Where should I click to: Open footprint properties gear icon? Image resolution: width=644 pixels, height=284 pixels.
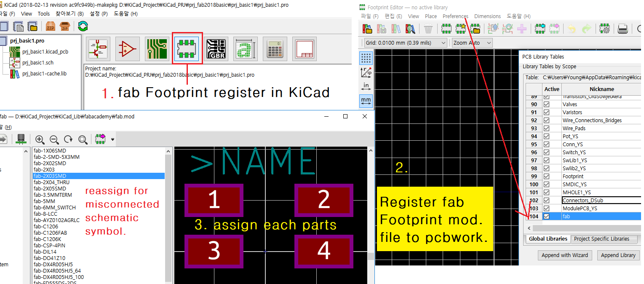(x=605, y=29)
